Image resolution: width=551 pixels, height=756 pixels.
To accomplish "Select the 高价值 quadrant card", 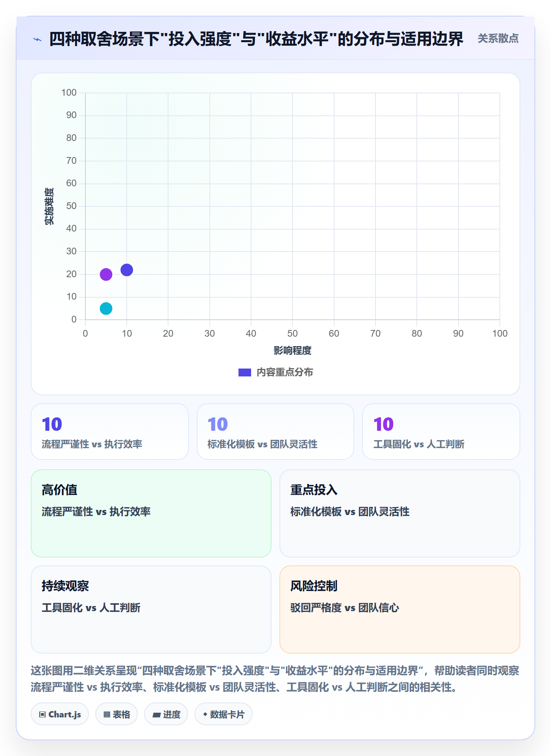I will [x=151, y=513].
